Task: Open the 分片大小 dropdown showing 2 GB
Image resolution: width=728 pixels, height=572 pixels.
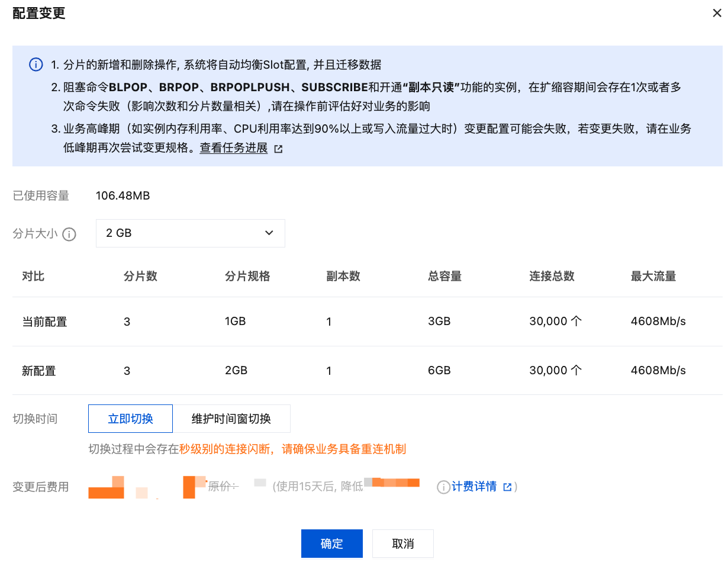Action: 190,233
